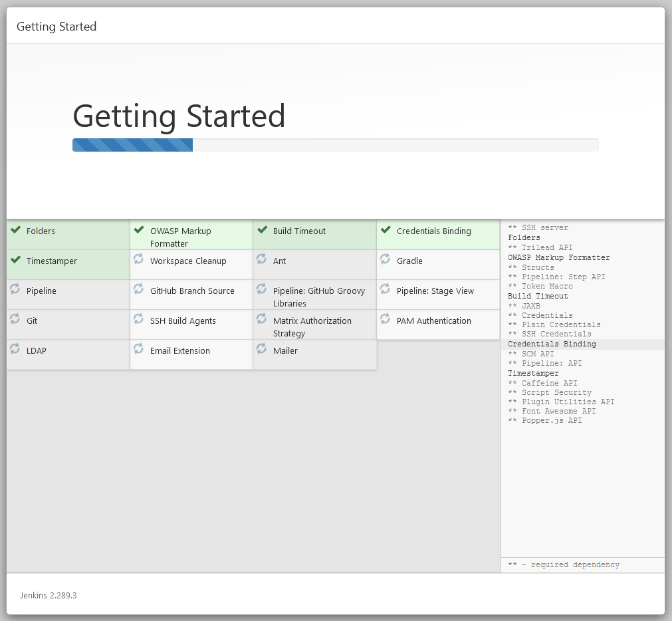This screenshot has width=672, height=621.
Task: Click the installation progress bar
Action: click(x=334, y=144)
